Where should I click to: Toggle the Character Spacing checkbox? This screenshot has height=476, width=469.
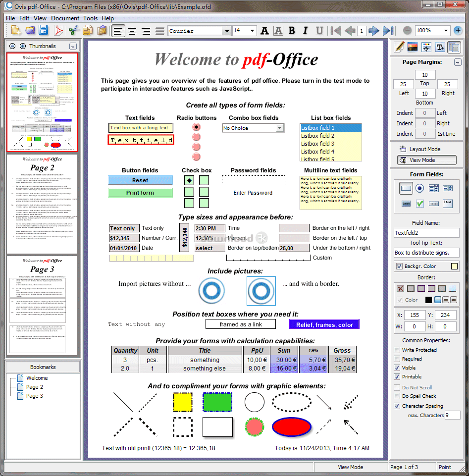397,406
